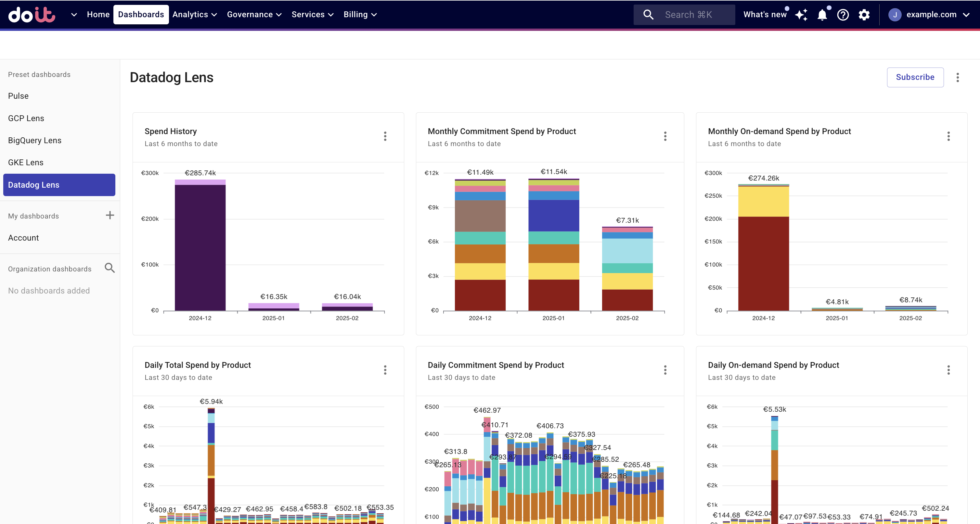980x524 pixels.
Task: Click Daily Total Spend by Product title
Action: (198, 365)
